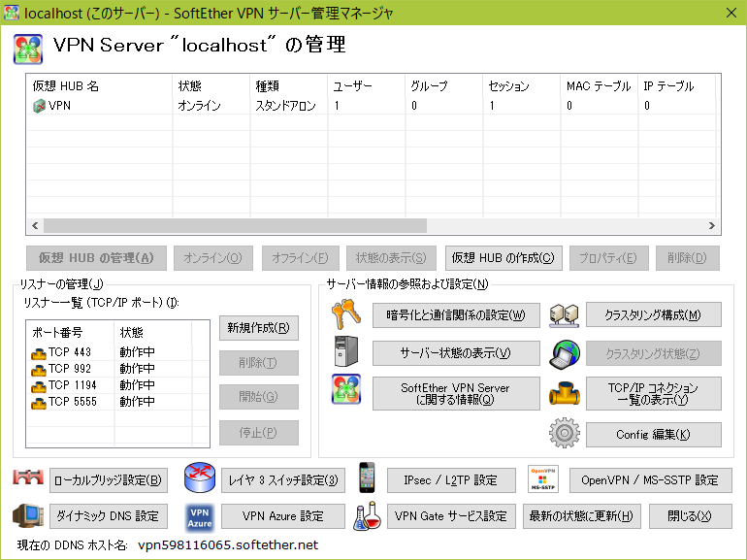Screen dimensions: 747x560
Task: Click hub list scrollbar left arrow
Action: 35,225
